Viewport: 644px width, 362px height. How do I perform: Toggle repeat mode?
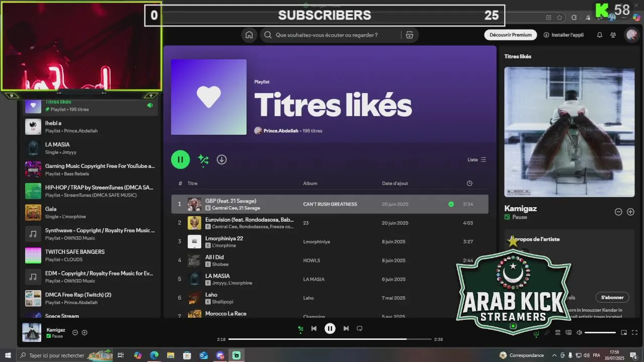(x=359, y=328)
